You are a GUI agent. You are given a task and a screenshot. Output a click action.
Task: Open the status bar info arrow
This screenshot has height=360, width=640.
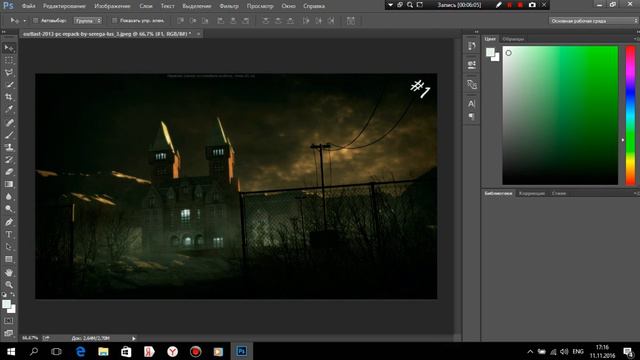[x=133, y=338]
